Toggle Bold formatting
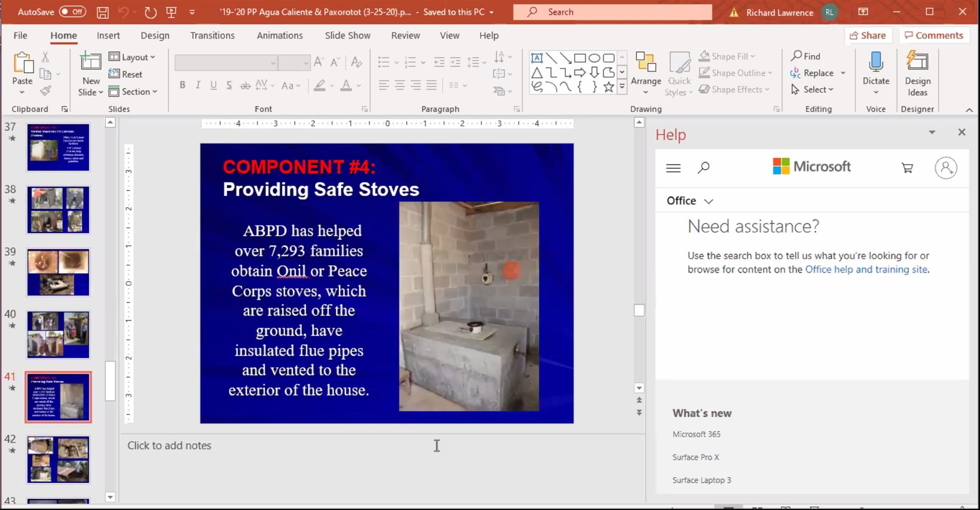 click(x=182, y=85)
